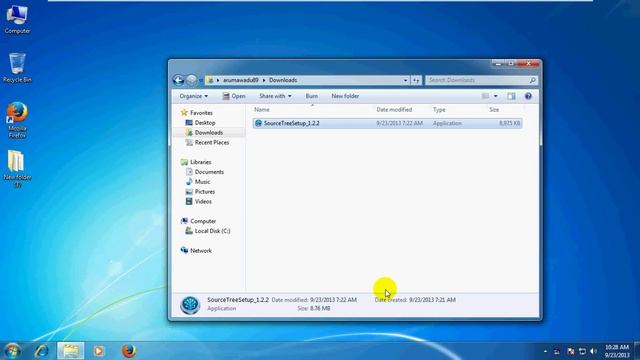Click the Size 8.76 MB detail

314,309
